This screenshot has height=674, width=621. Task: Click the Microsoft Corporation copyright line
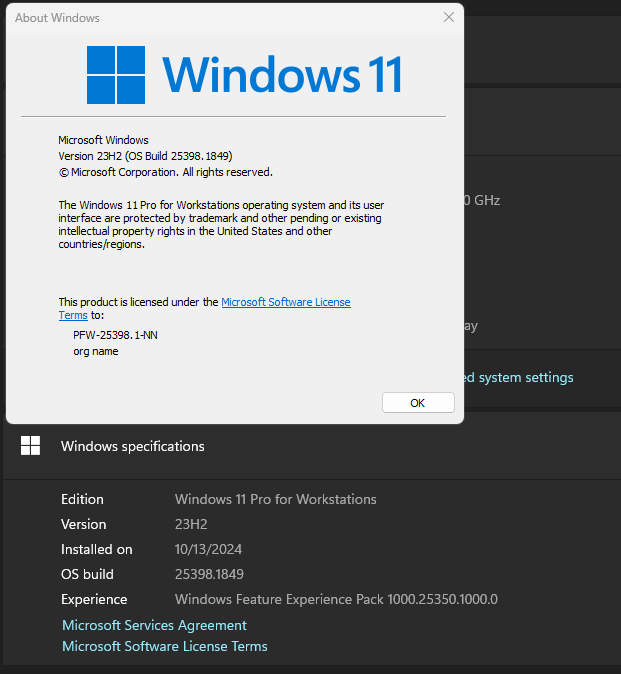coord(165,172)
